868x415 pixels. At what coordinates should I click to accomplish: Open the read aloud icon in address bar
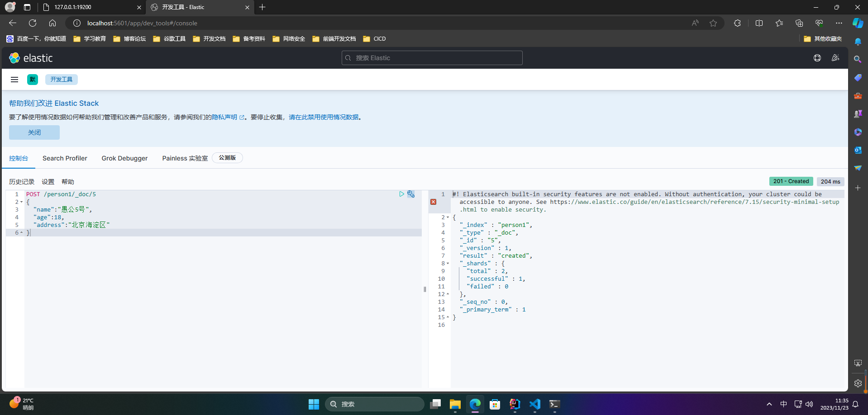[x=695, y=23]
